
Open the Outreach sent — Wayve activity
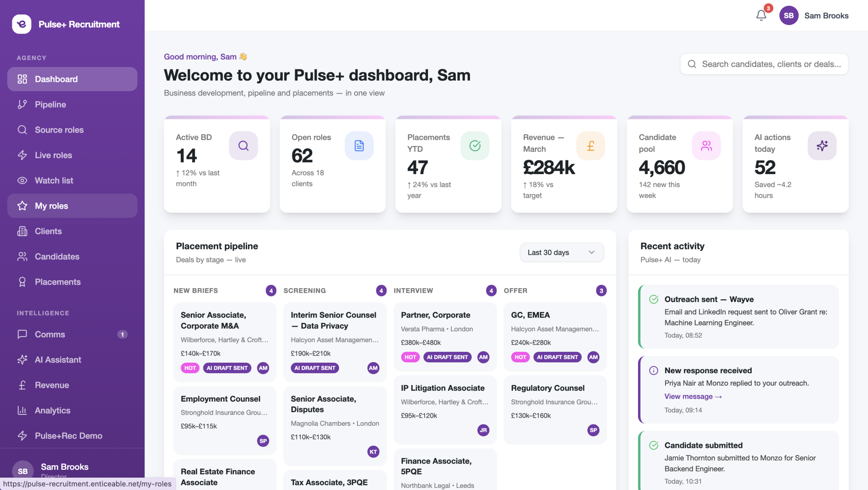738,317
